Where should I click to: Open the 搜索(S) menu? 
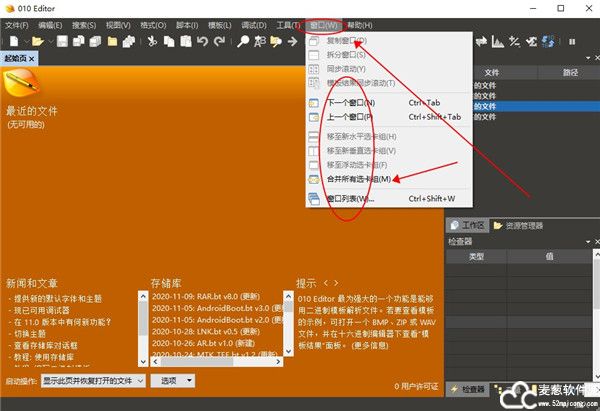84,25
